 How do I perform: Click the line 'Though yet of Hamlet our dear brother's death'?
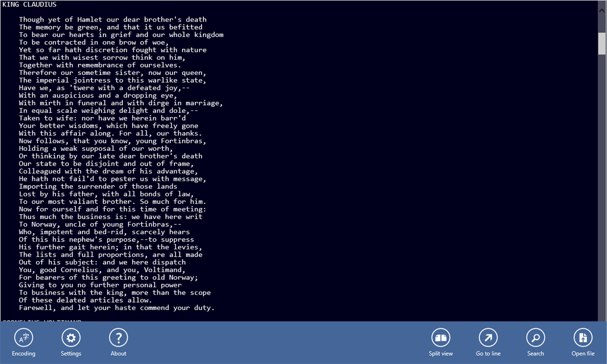(113, 19)
